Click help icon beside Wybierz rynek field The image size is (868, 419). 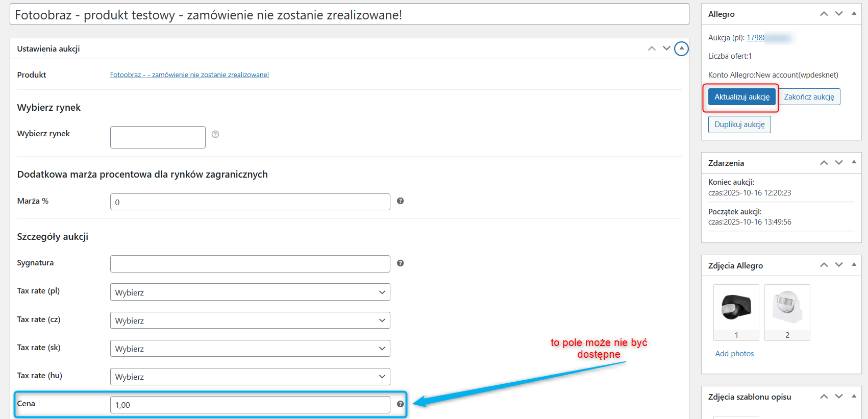coord(215,134)
